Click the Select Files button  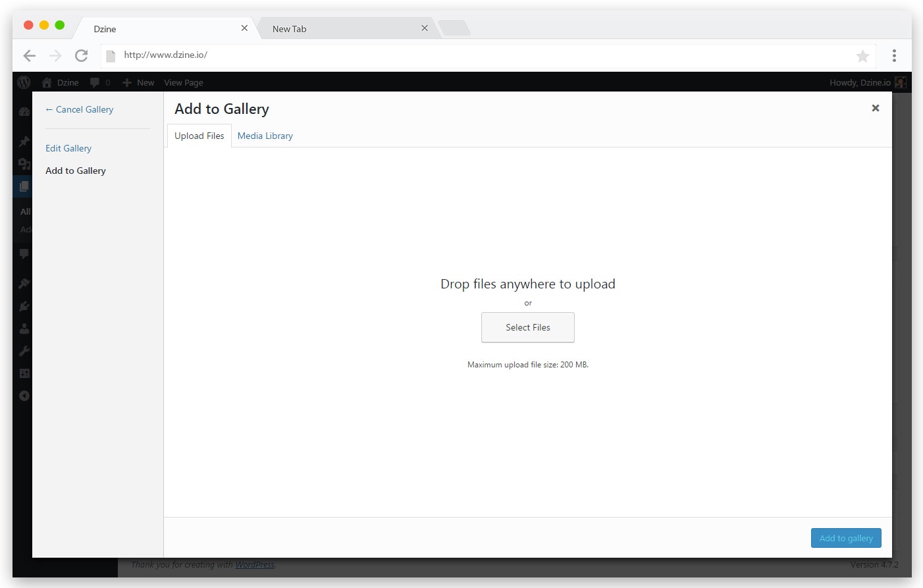coord(527,327)
